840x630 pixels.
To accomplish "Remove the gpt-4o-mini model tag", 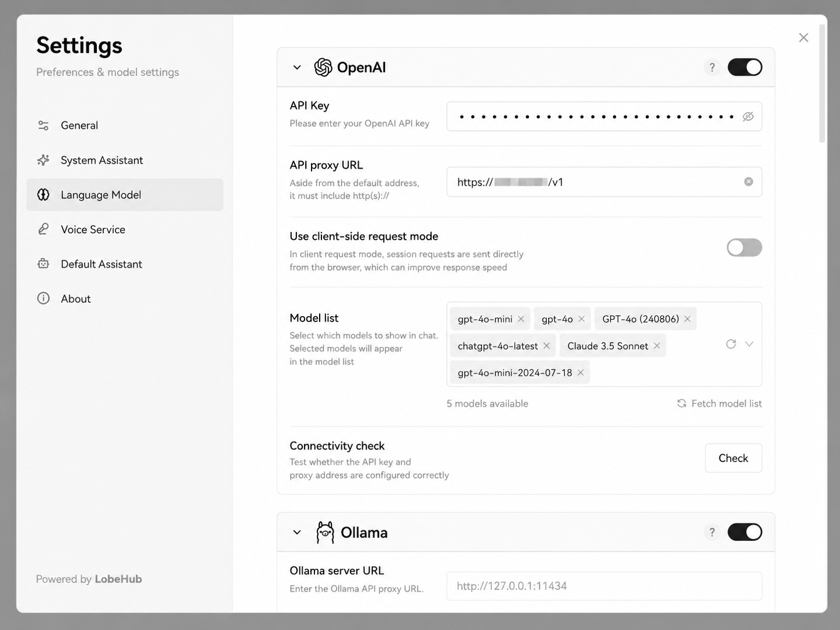I will tap(521, 319).
